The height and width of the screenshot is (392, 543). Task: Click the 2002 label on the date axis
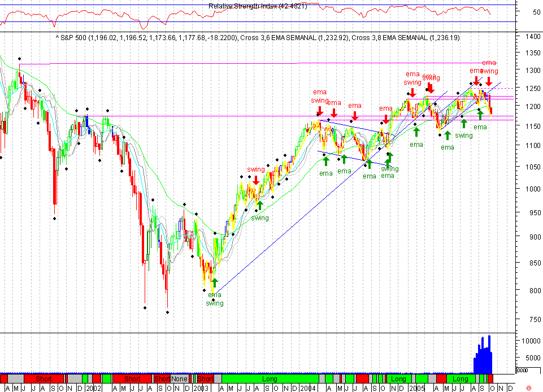[x=92, y=389]
